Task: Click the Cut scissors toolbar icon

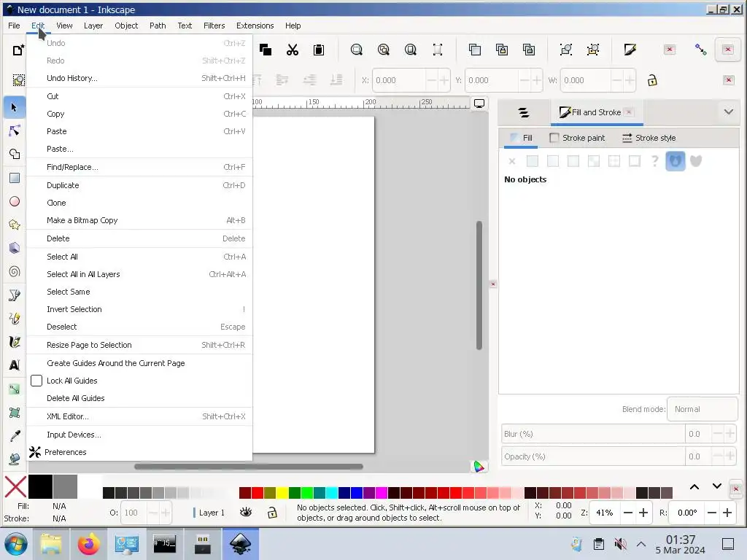Action: pyautogui.click(x=292, y=50)
